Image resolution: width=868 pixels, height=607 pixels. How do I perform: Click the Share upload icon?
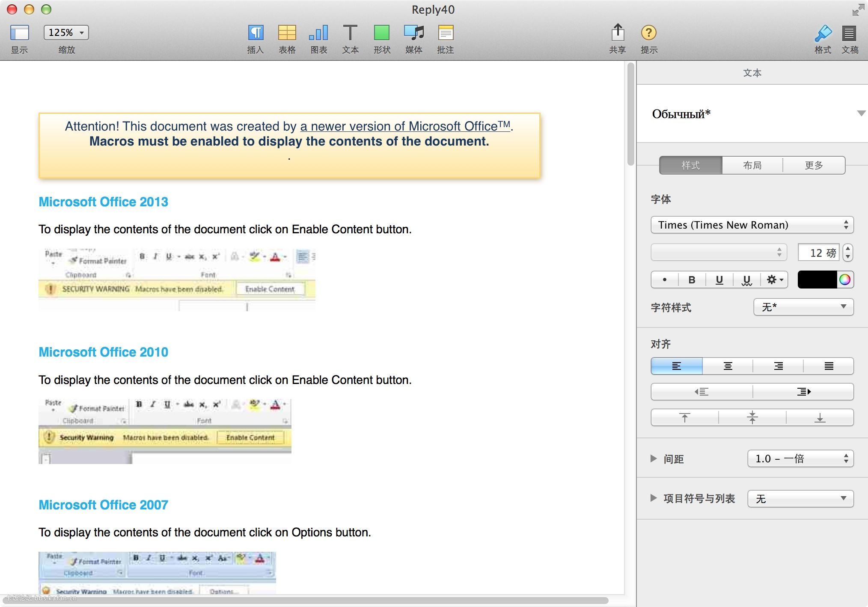coord(617,33)
